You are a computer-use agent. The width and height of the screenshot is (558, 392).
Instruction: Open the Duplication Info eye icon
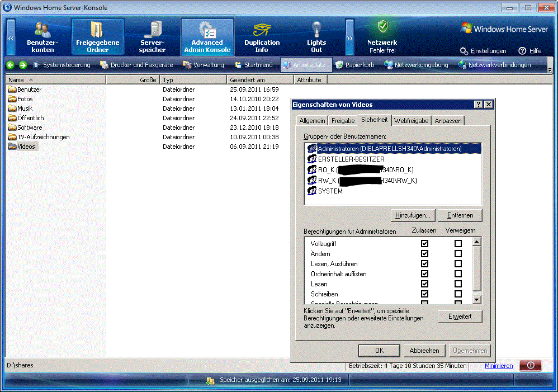262,31
